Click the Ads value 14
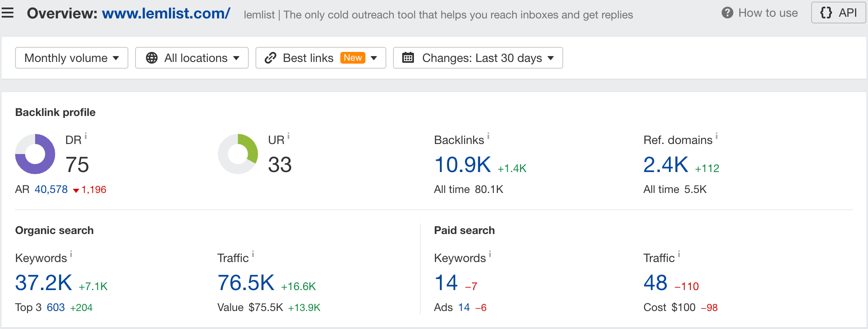This screenshot has width=868, height=329. pyautogui.click(x=464, y=308)
